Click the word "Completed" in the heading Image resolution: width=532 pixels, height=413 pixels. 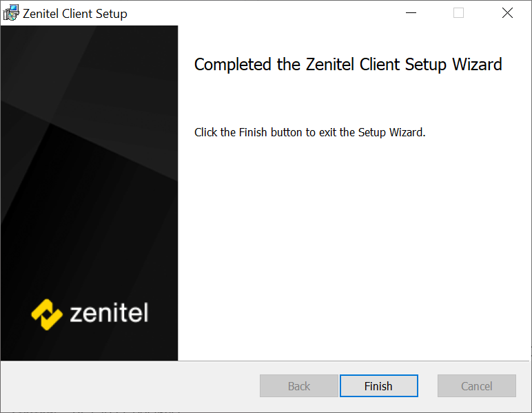coord(232,65)
